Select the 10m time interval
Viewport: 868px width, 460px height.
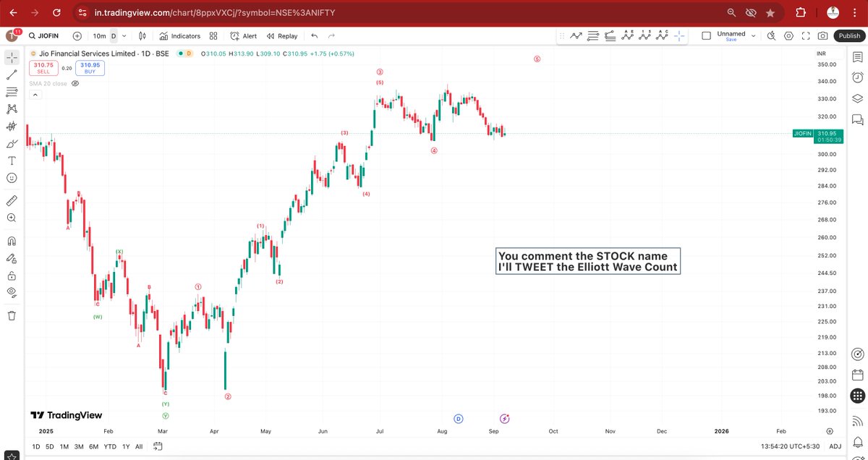(x=99, y=35)
